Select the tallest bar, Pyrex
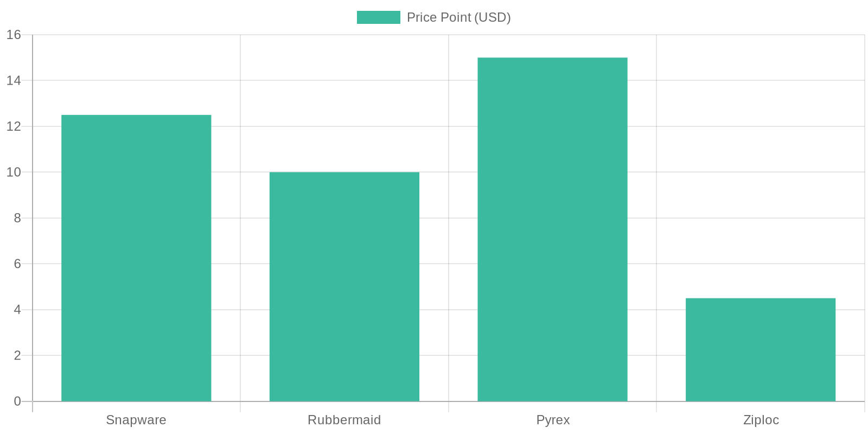This screenshot has width=868, height=434. [x=552, y=229]
